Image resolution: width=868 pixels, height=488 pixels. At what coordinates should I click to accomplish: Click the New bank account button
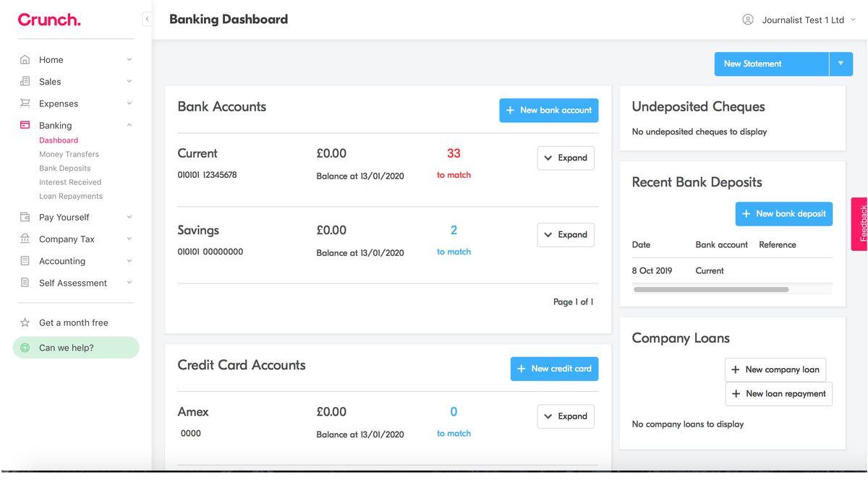click(549, 110)
